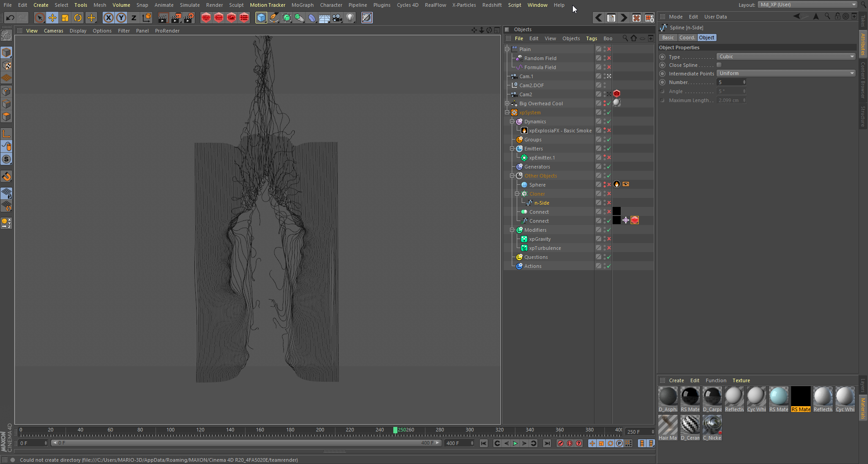Image resolution: width=868 pixels, height=464 pixels.
Task: Open material manager Create menu
Action: pyautogui.click(x=676, y=380)
